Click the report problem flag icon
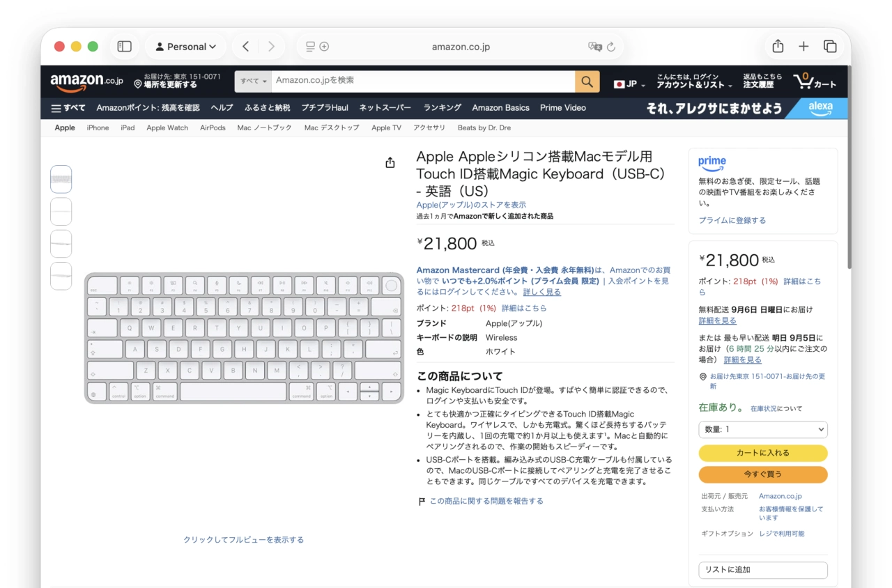892x588 pixels. tap(422, 501)
